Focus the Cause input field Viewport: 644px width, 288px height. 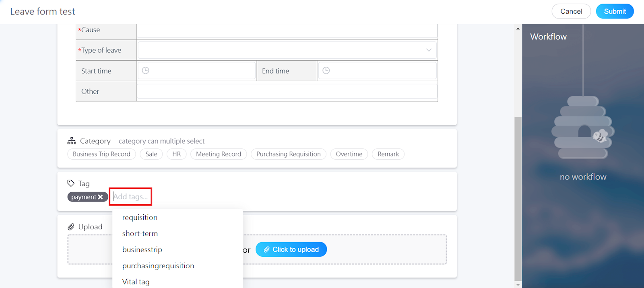coord(287,31)
